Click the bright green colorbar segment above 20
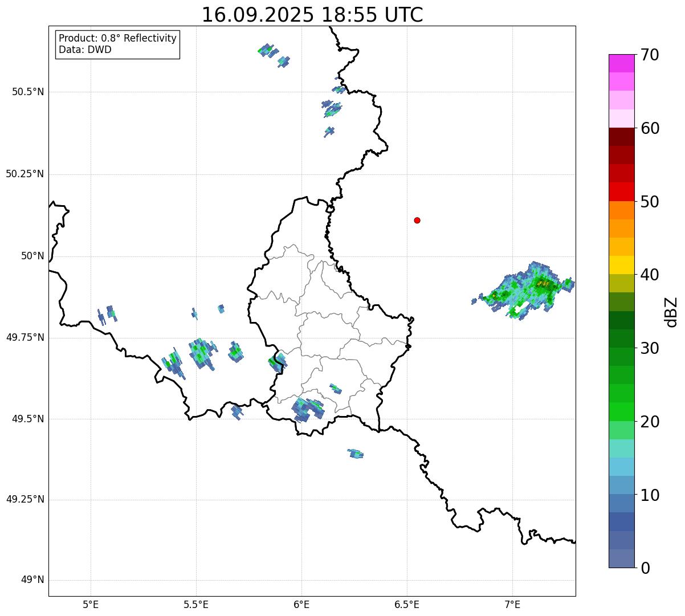 tap(621, 411)
